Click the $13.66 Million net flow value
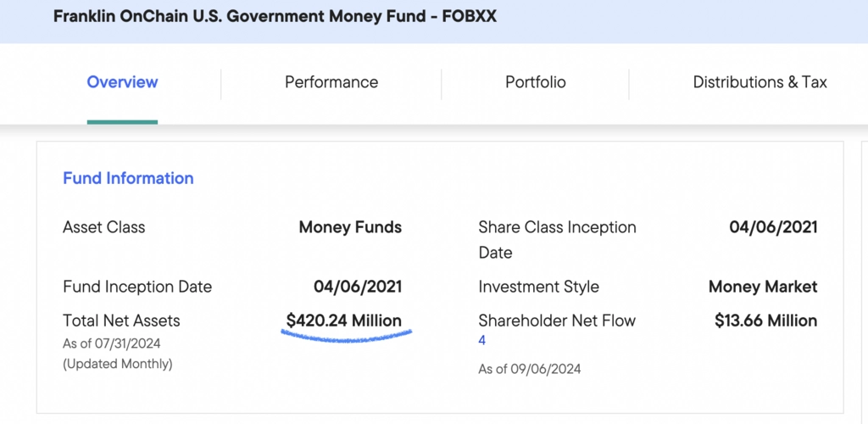 point(765,321)
